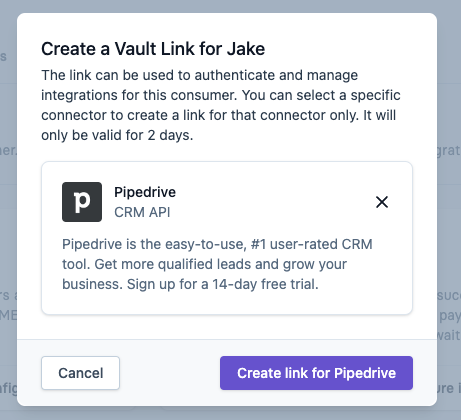Viewport: 461px width, 420px height.
Task: Cancel the vault link dialog
Action: pyautogui.click(x=80, y=373)
